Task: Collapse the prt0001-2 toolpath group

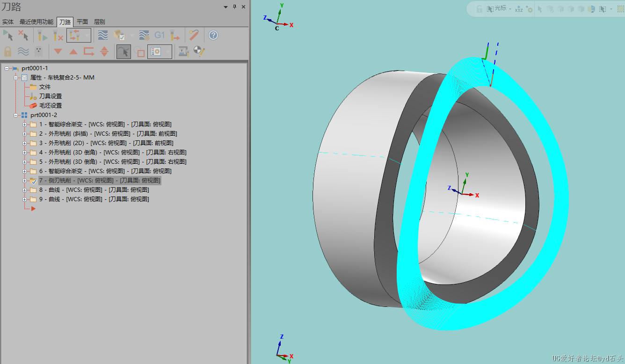Action: (x=16, y=115)
